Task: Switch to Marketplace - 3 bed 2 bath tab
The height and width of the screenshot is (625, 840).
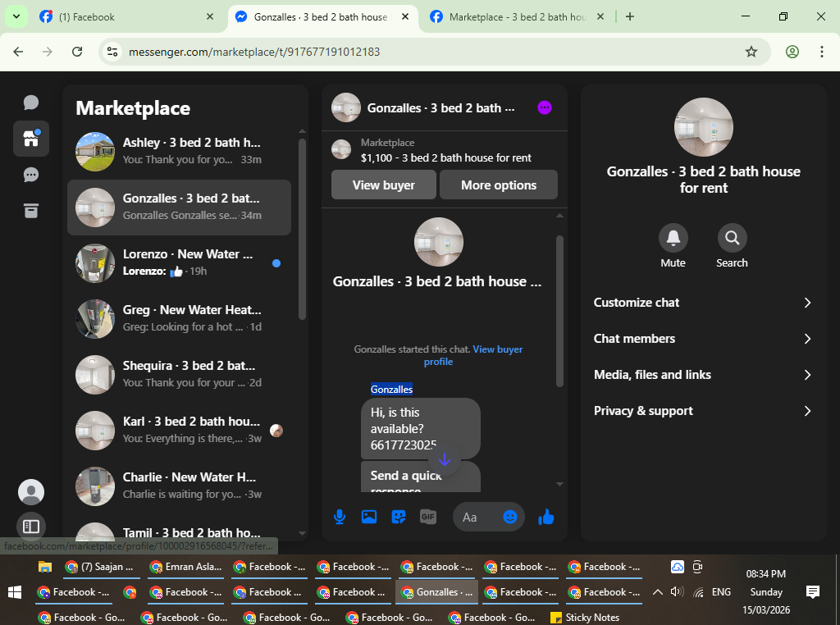Action: click(x=517, y=16)
